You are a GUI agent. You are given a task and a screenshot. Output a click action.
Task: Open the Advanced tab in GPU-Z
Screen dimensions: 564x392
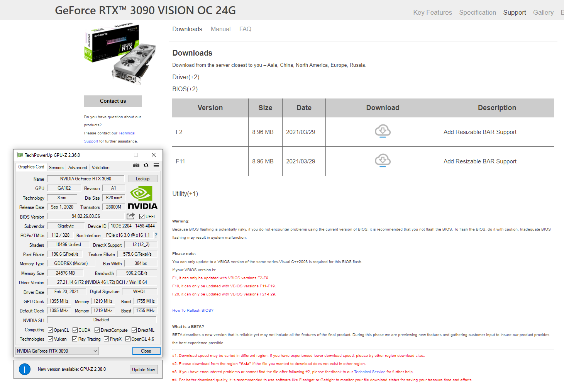[78, 168]
